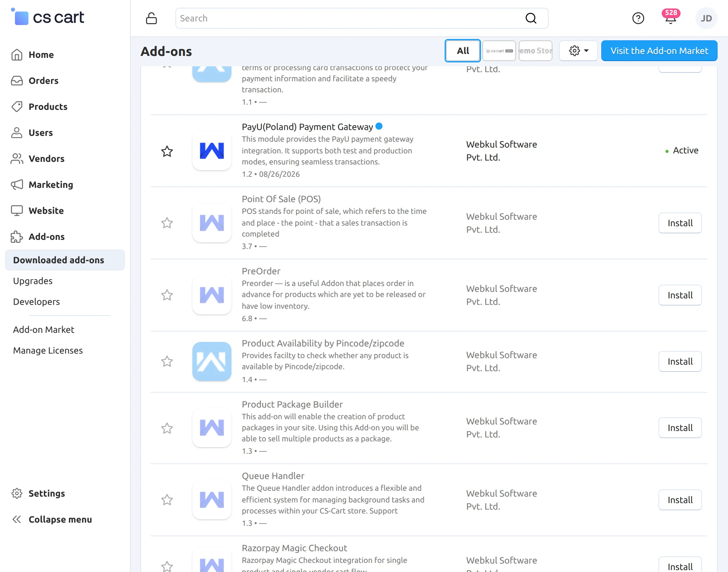Click PayU version and date '1.2 • 08/26/2026'
728x572 pixels.
click(x=271, y=174)
